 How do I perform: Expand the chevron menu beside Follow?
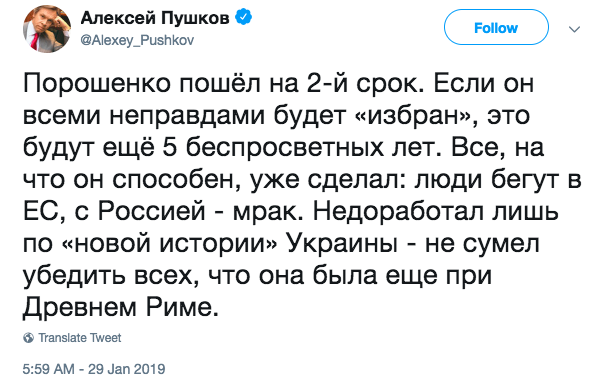(x=574, y=29)
